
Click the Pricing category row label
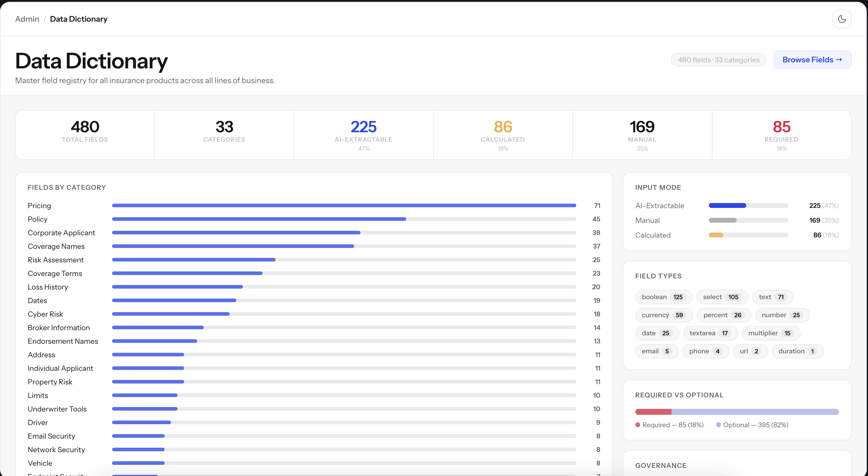click(x=39, y=205)
